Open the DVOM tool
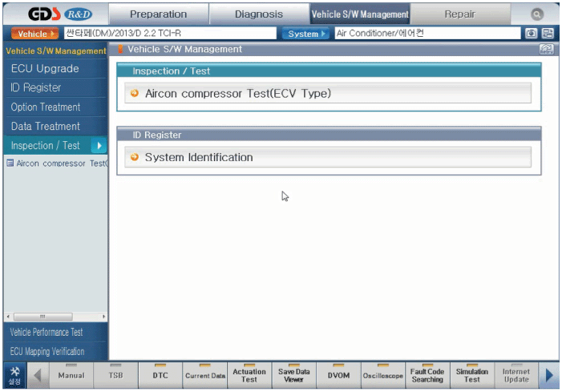This screenshot has height=392, width=562. pyautogui.click(x=338, y=374)
